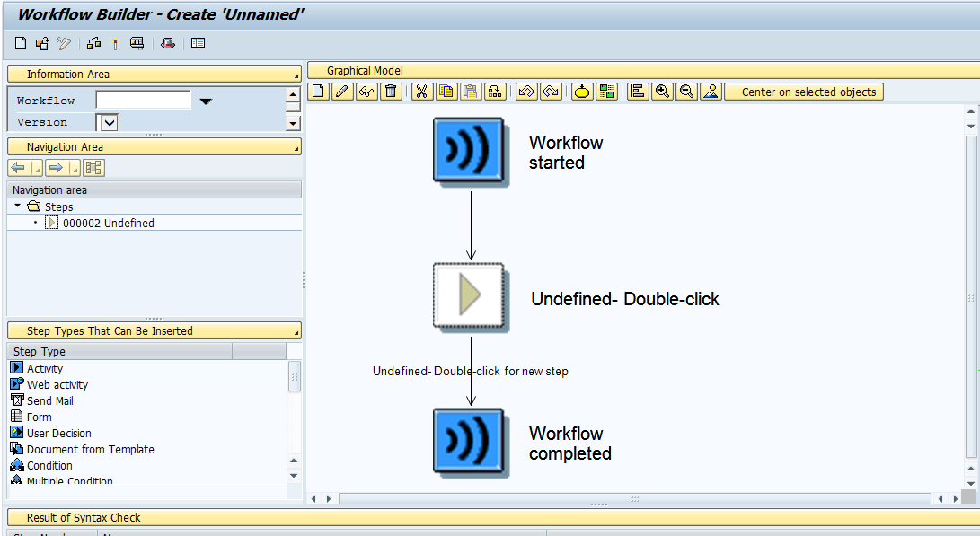Click the yellow outcome/container icon in the graphical toolbar
This screenshot has width=980, height=536.
(582, 92)
